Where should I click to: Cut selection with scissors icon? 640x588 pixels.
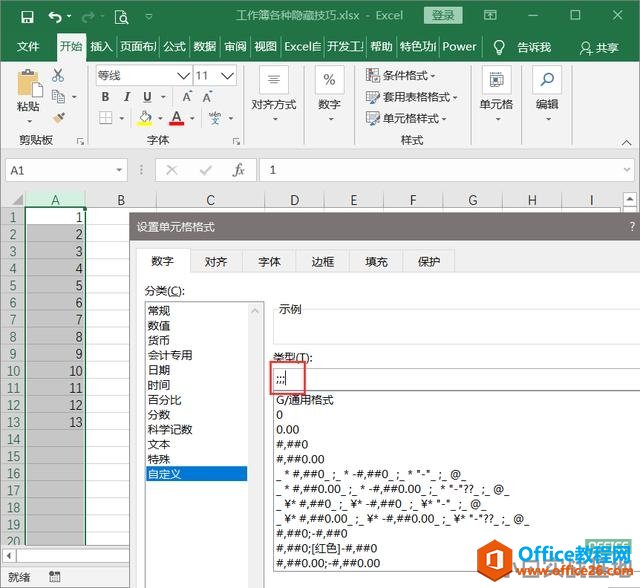pos(58,75)
